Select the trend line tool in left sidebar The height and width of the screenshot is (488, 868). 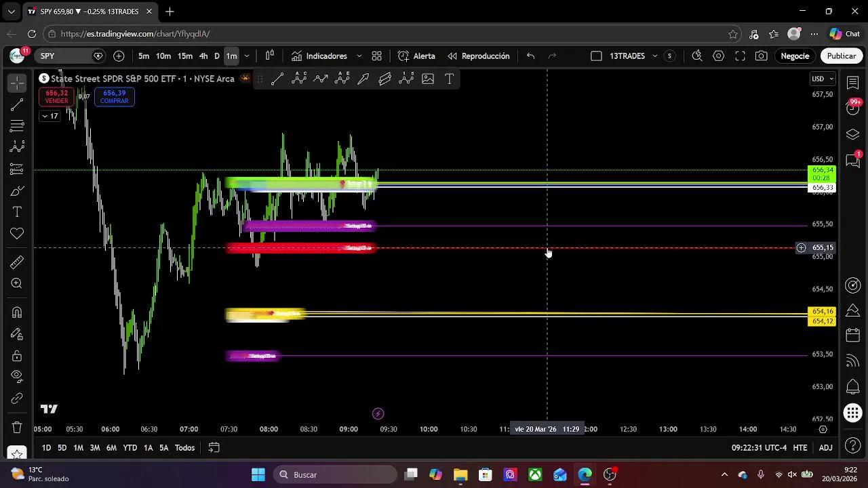click(17, 104)
